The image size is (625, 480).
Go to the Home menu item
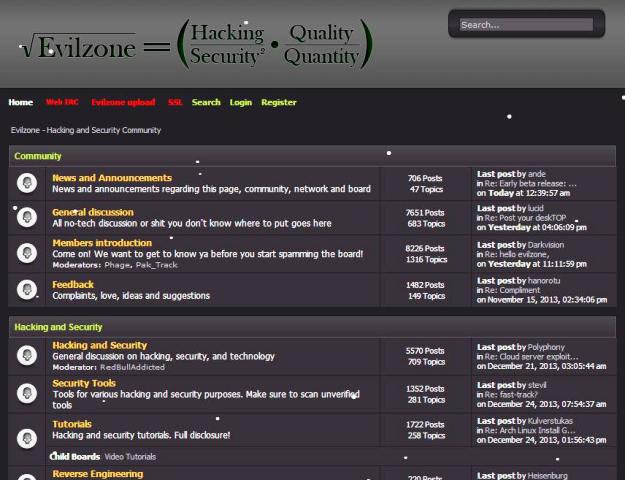pos(21,102)
